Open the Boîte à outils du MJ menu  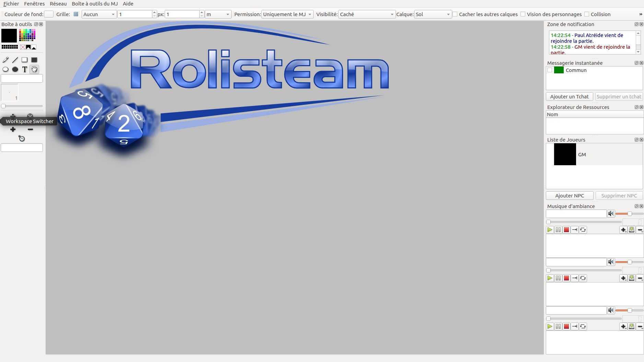95,4
